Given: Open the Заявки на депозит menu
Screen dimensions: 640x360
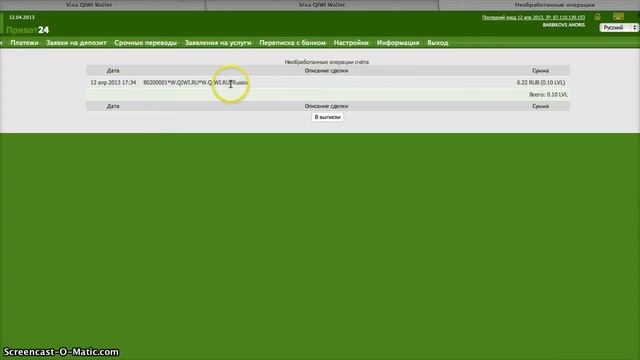Looking at the screenshot, I should tap(76, 43).
